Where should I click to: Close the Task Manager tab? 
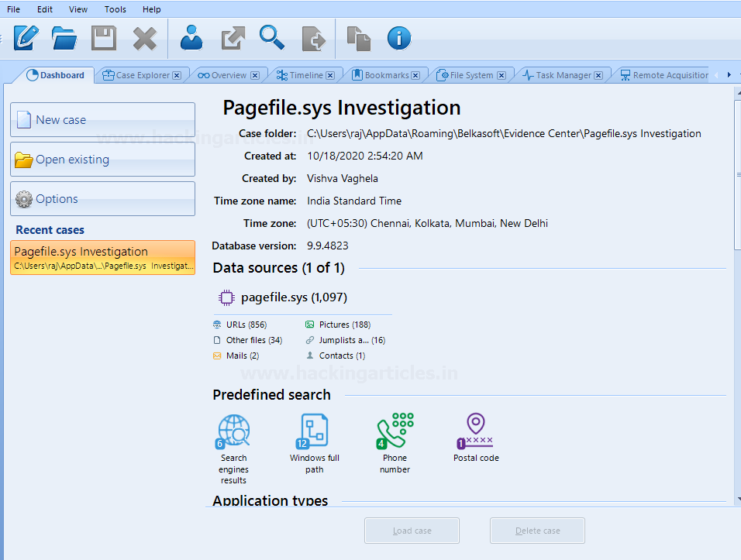[598, 76]
